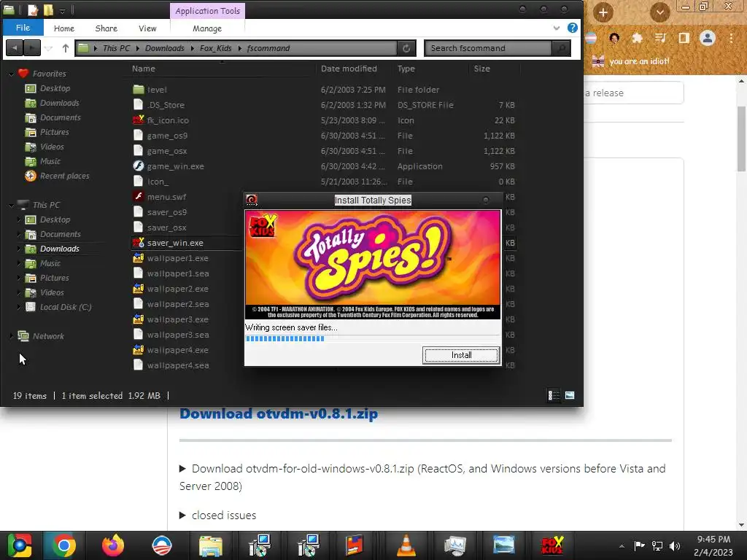This screenshot has width=747, height=560.
Task: Select the Application Tools contextual tab
Action: click(207, 10)
